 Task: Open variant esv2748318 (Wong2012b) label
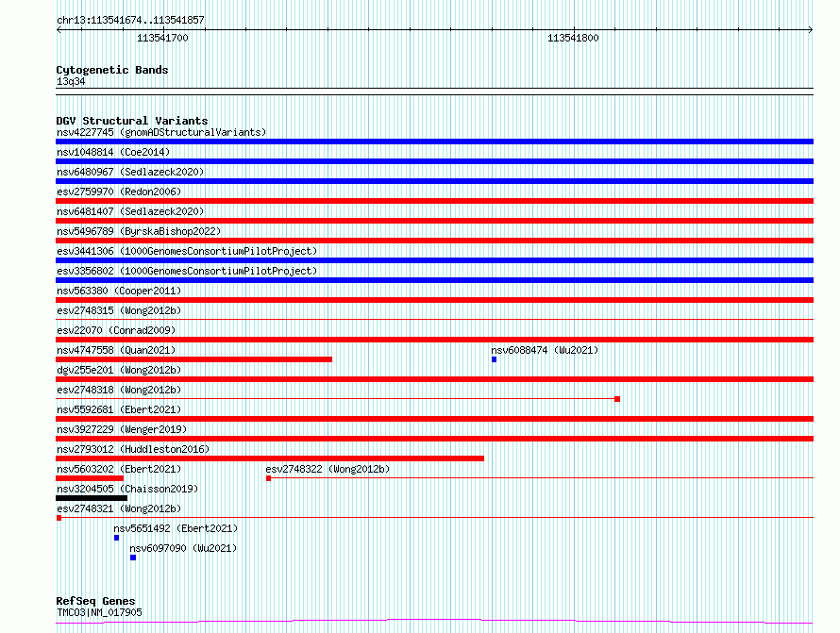pyautogui.click(x=119, y=390)
